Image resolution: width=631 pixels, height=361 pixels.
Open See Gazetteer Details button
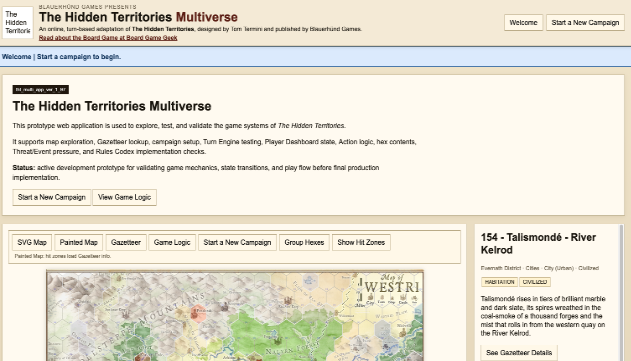point(519,353)
